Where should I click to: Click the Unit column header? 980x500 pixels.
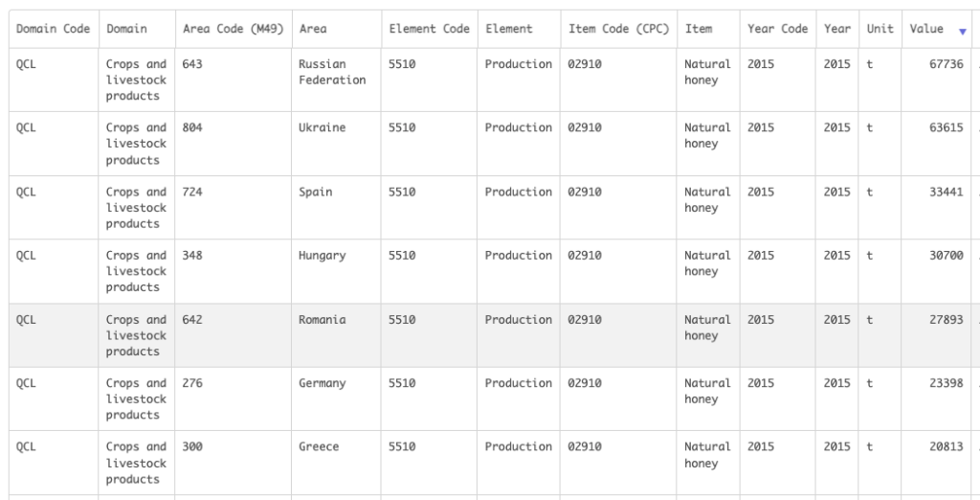tap(880, 29)
